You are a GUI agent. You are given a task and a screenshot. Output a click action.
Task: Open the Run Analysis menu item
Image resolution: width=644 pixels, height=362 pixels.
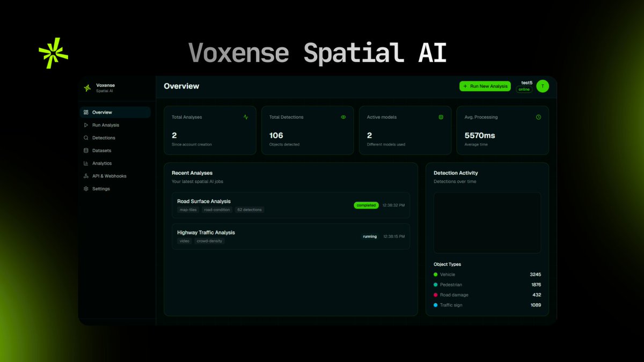coord(115,125)
